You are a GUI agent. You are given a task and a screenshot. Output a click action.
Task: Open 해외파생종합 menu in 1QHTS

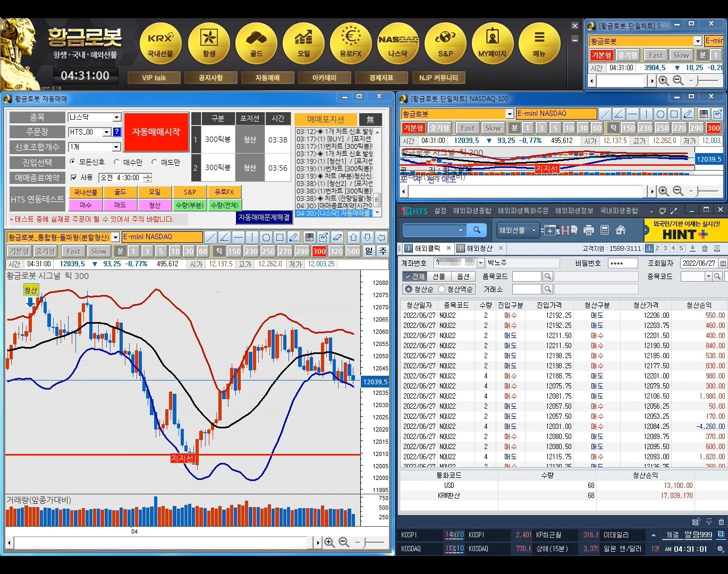472,211
